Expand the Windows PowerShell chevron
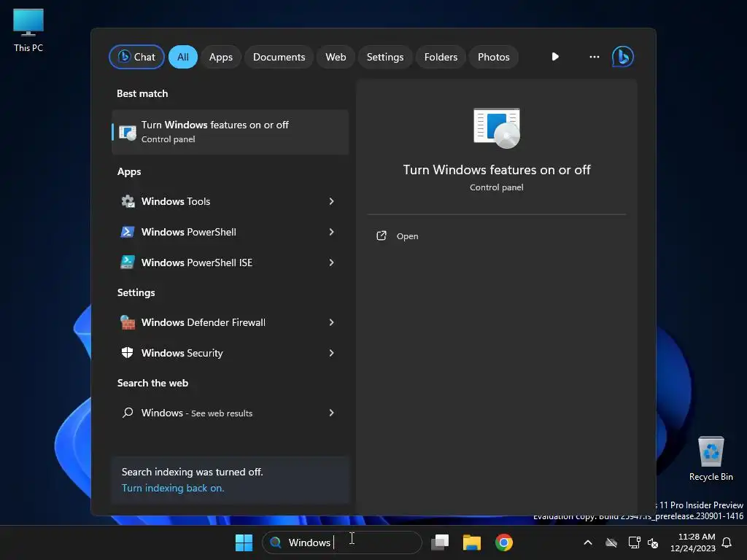The height and width of the screenshot is (560, 747). pos(332,232)
